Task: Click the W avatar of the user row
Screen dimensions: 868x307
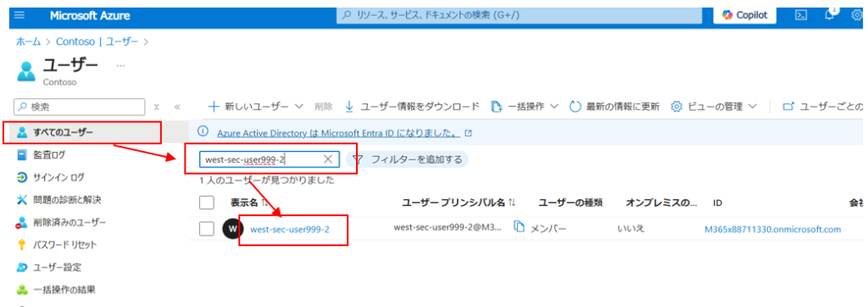Action: point(233,229)
